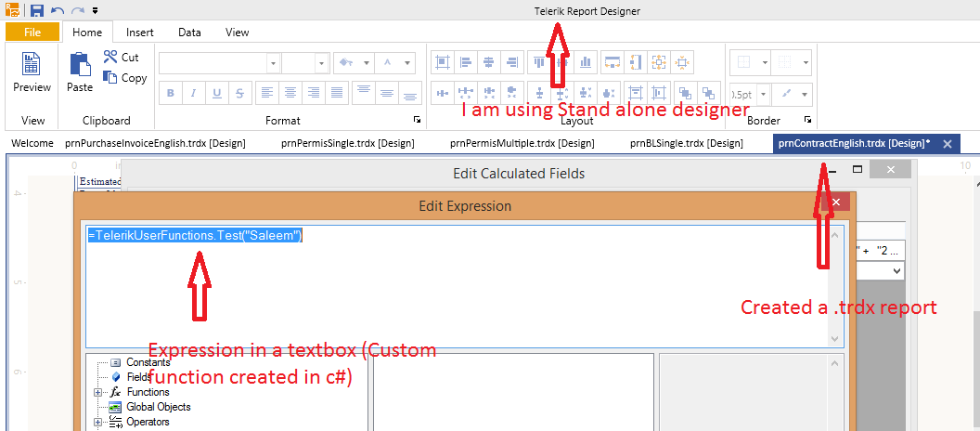Switch to the View ribbon tab

(x=237, y=32)
